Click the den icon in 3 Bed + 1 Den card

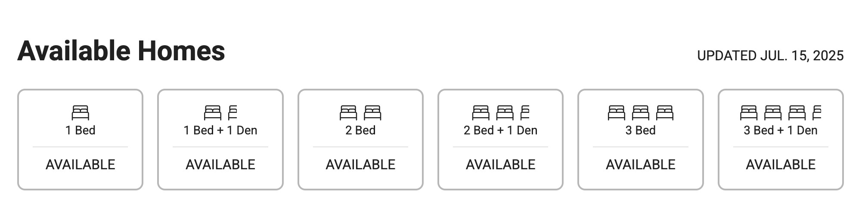817,113
